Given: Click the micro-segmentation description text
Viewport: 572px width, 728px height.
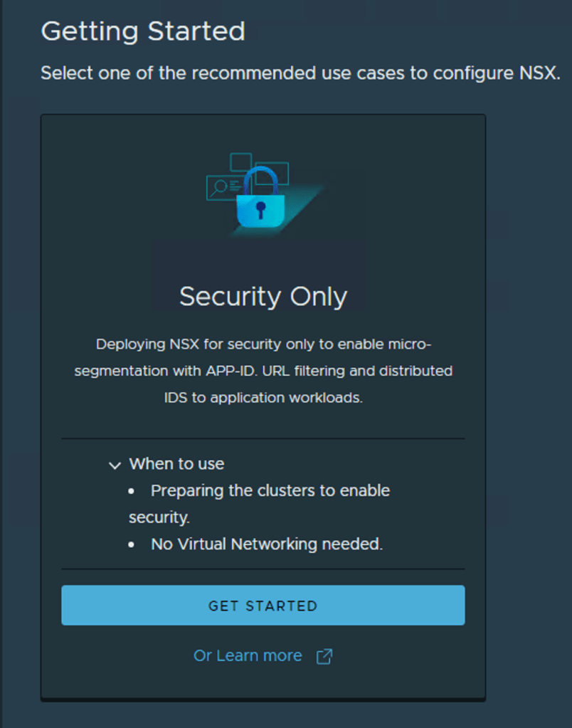Looking at the screenshot, I should (263, 371).
